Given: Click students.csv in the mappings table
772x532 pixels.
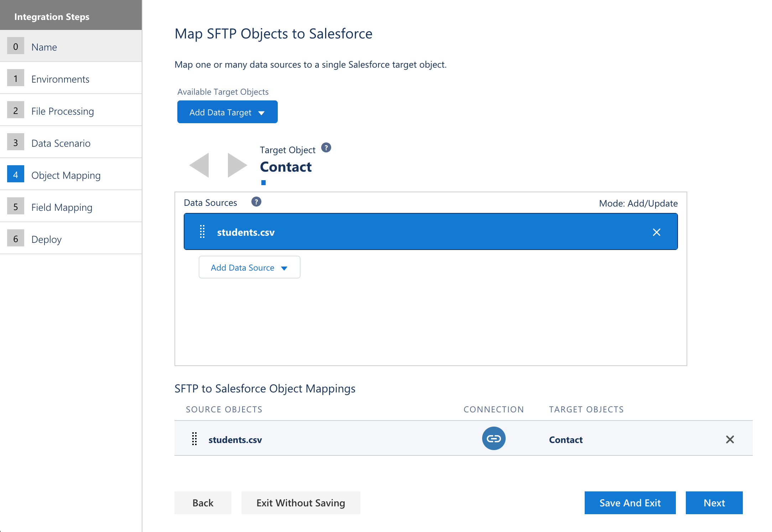Looking at the screenshot, I should click(x=235, y=440).
